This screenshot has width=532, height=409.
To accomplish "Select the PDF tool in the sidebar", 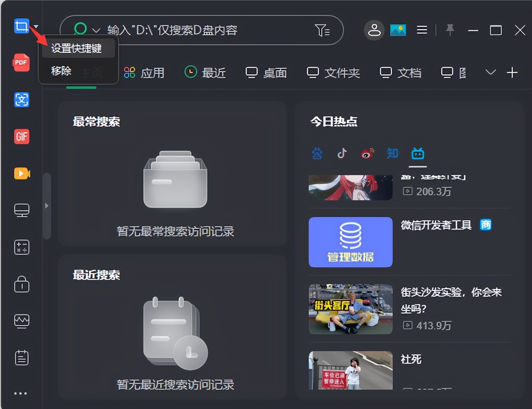I will click(x=21, y=63).
